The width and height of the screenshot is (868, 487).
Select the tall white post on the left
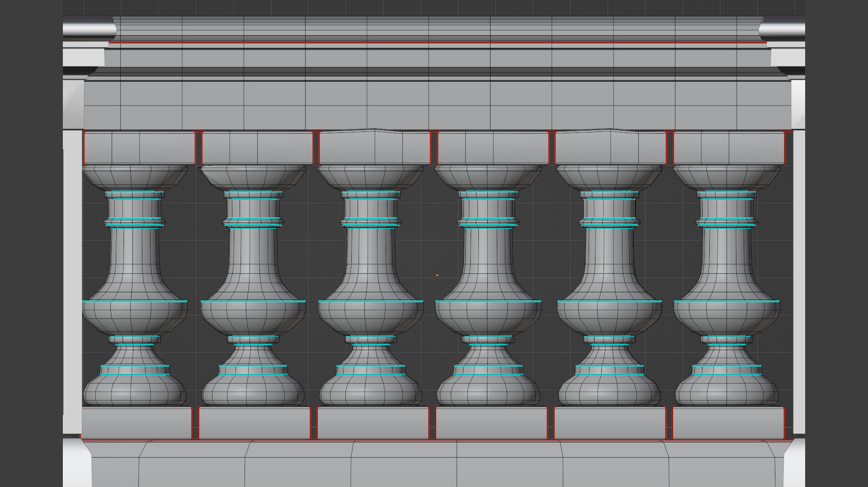pyautogui.click(x=72, y=280)
